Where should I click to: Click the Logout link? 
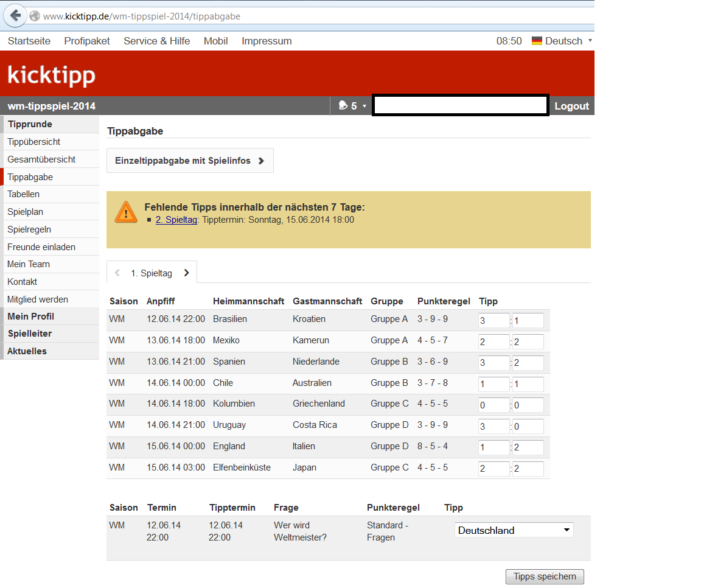tap(571, 106)
